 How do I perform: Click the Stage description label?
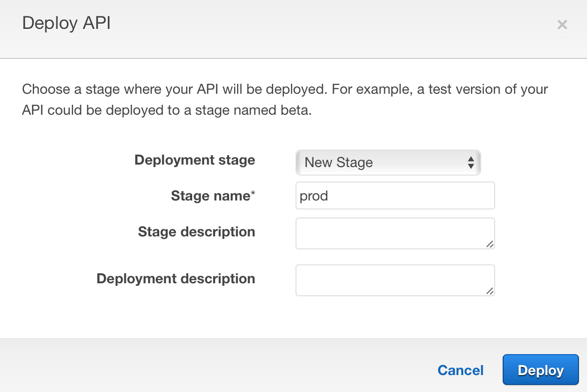(196, 231)
